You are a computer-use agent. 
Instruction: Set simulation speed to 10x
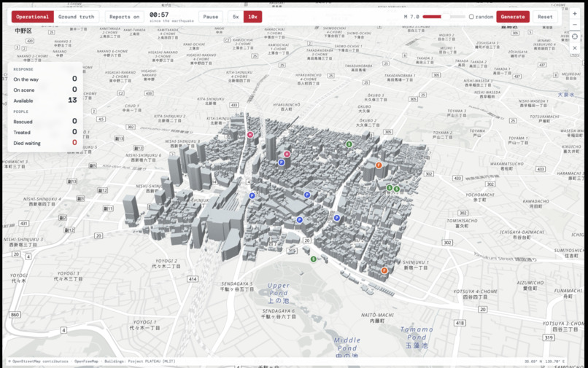coord(252,17)
